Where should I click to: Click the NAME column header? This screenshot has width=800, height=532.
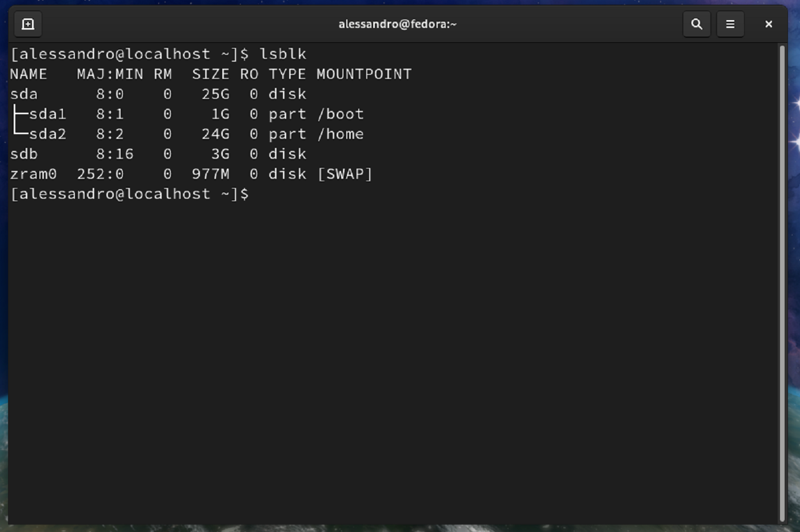click(x=29, y=74)
